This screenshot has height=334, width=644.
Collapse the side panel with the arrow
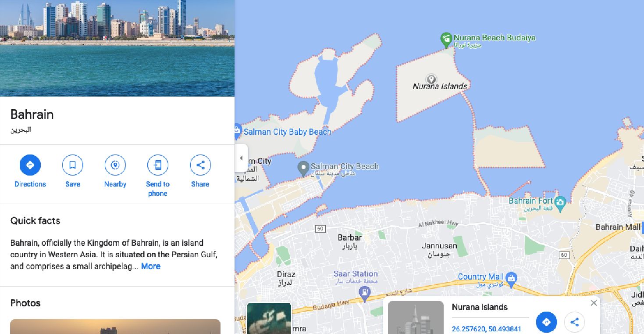click(x=241, y=158)
